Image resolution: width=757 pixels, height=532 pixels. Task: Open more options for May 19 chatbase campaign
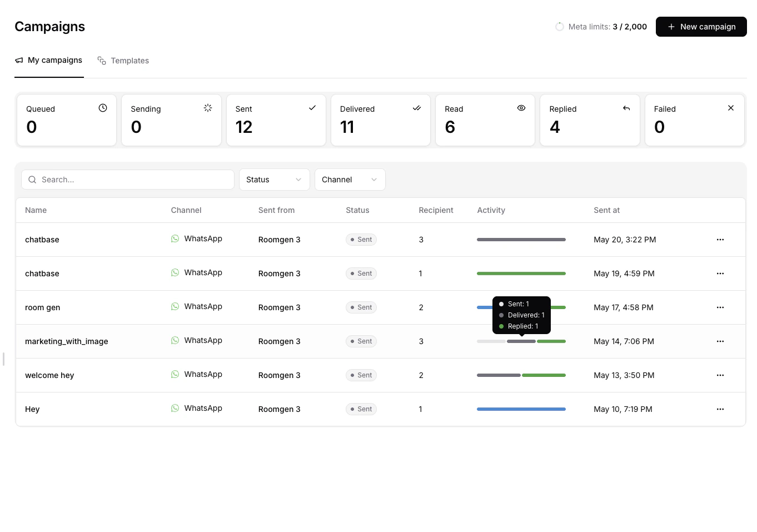[720, 274]
